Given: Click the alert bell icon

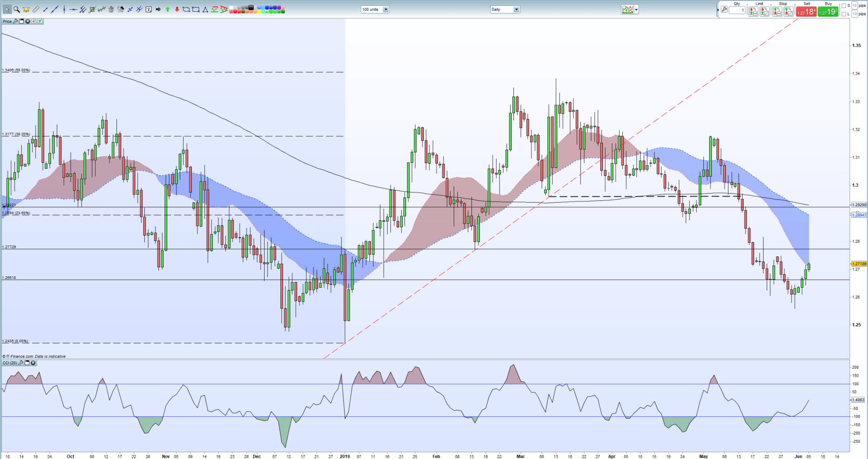Looking at the screenshot, I should click(26, 9).
